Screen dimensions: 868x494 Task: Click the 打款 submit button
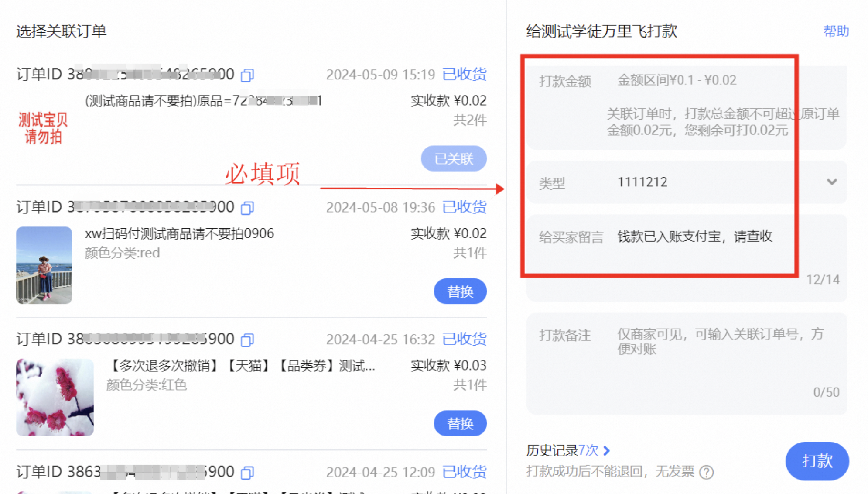(x=817, y=461)
